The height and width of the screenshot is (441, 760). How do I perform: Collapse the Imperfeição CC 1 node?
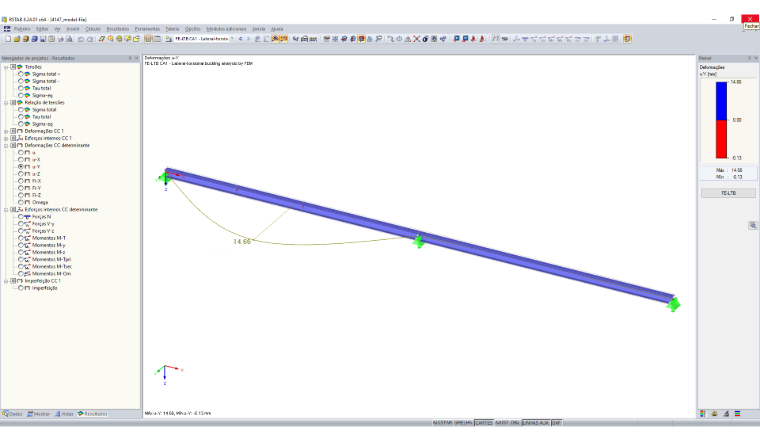[x=6, y=281]
